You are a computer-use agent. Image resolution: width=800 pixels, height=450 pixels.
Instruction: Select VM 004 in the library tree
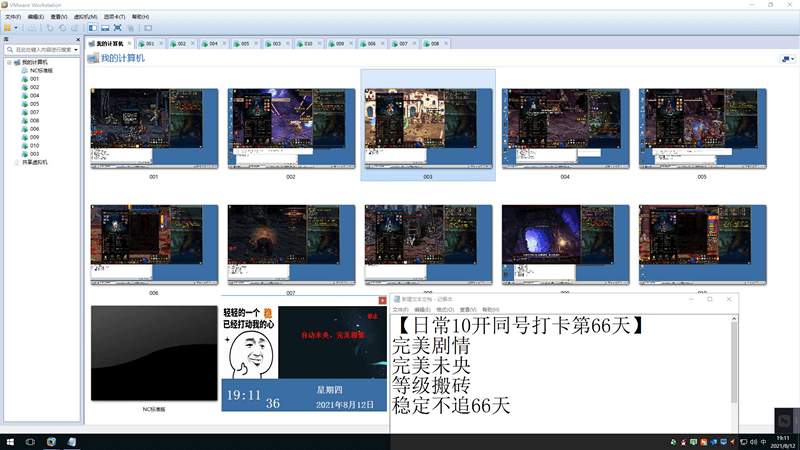pos(31,95)
